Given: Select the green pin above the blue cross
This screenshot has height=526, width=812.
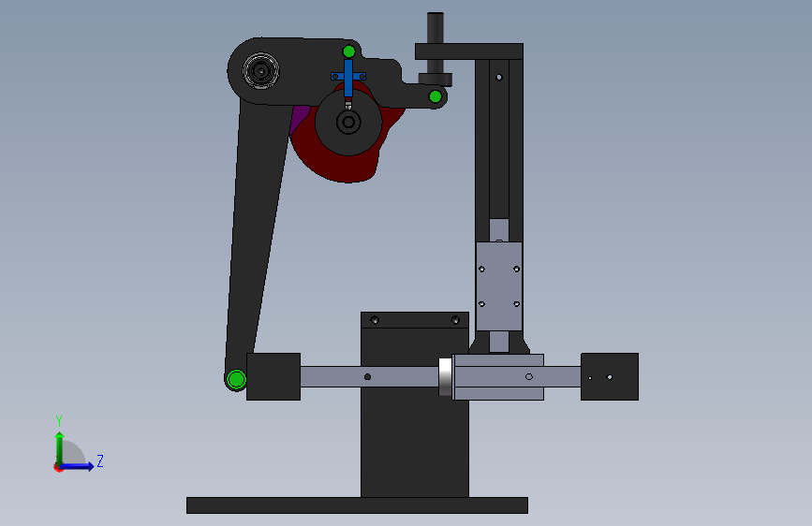Looking at the screenshot, I should (349, 51).
